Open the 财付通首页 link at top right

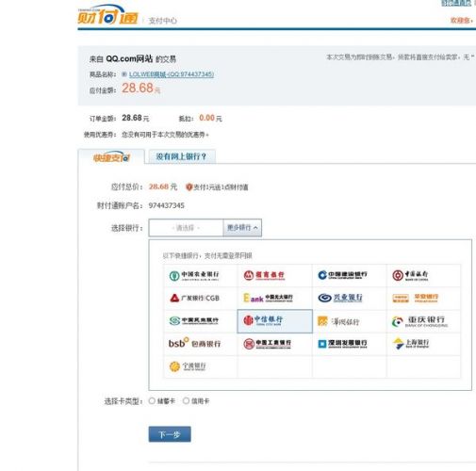456,3
